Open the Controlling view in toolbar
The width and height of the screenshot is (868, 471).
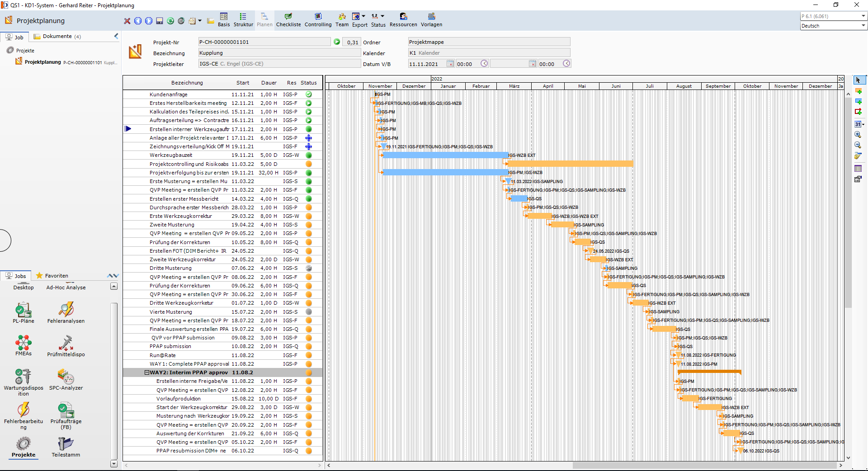318,20
